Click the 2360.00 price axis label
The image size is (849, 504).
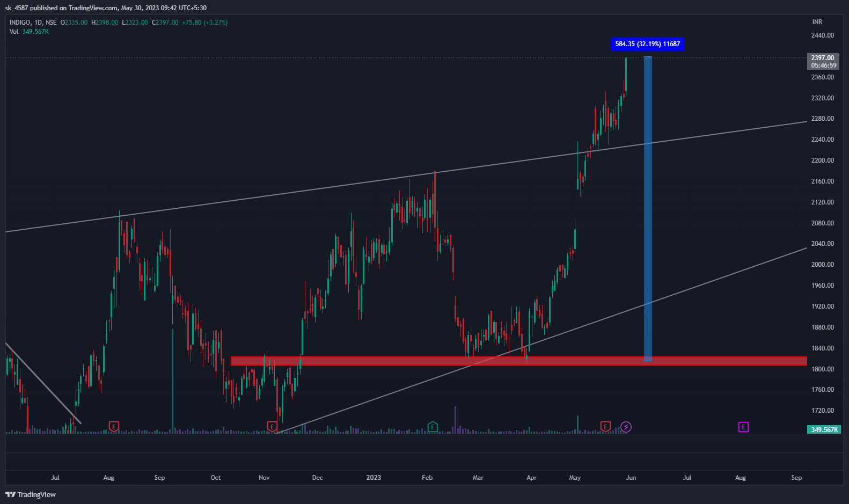point(823,77)
